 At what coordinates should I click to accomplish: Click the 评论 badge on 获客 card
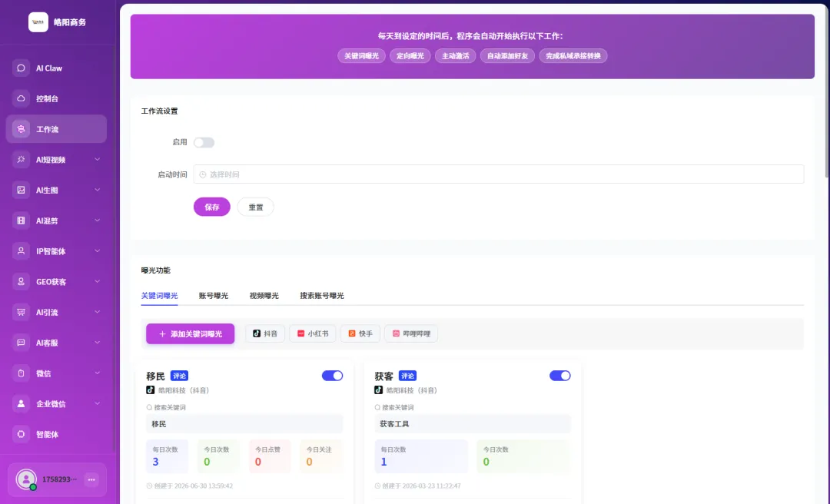point(407,376)
